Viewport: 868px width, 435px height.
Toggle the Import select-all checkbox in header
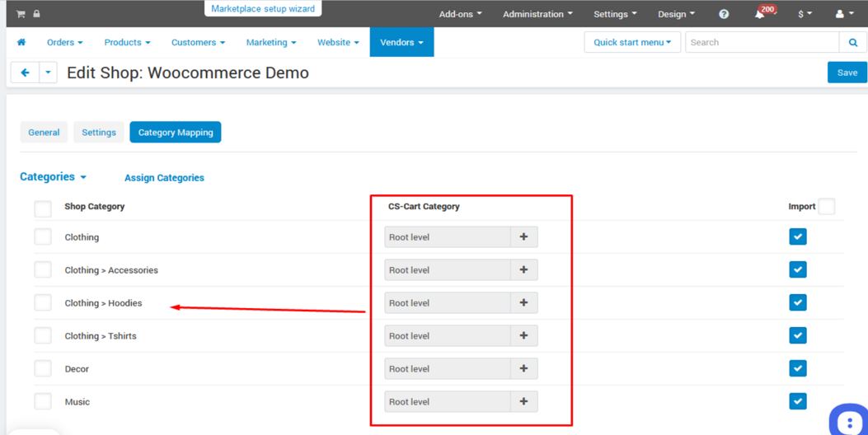click(827, 207)
